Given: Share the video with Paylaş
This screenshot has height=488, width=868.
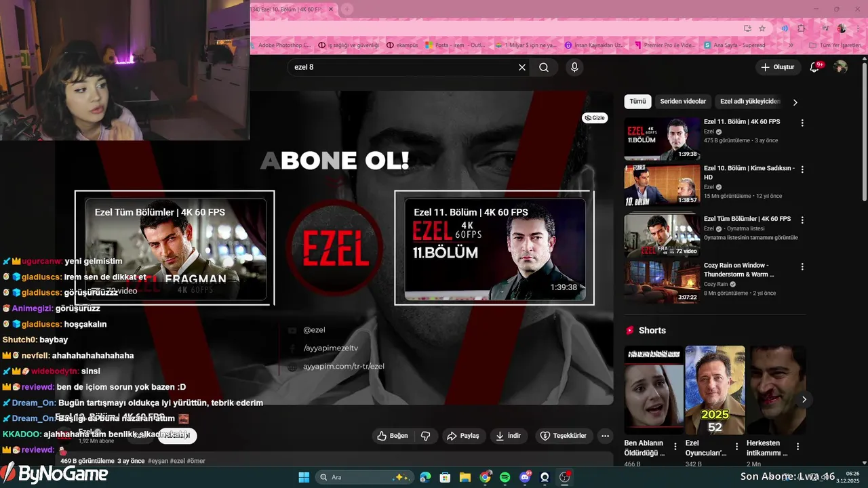Looking at the screenshot, I should 462,436.
